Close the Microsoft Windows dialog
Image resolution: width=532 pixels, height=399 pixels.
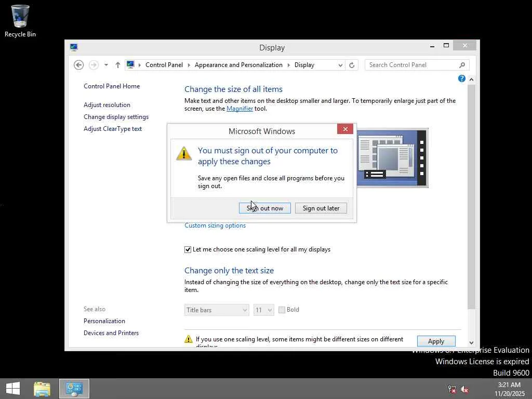pyautogui.click(x=345, y=129)
